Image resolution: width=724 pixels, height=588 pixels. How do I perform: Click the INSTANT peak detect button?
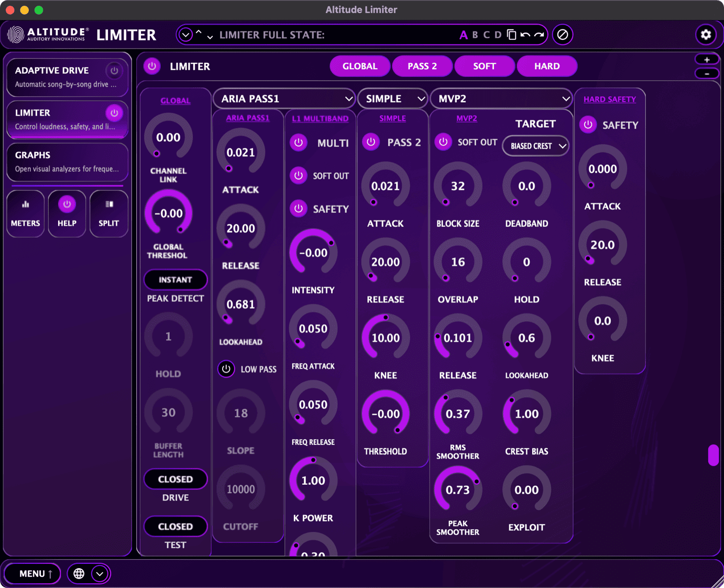tap(175, 280)
